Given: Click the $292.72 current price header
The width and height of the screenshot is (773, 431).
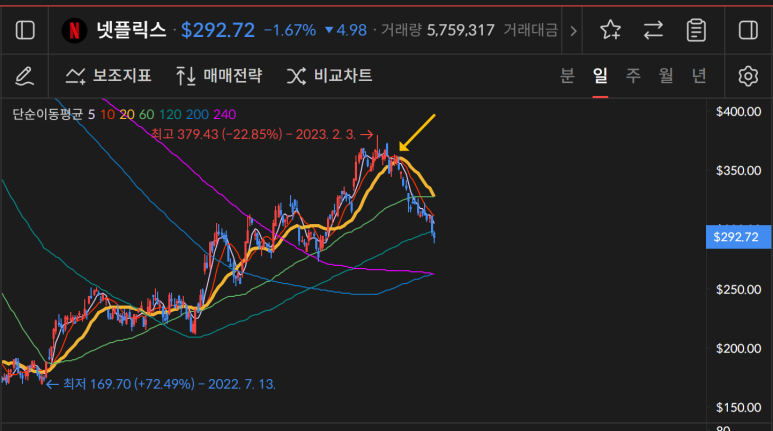Looking at the screenshot, I should click(x=218, y=31).
